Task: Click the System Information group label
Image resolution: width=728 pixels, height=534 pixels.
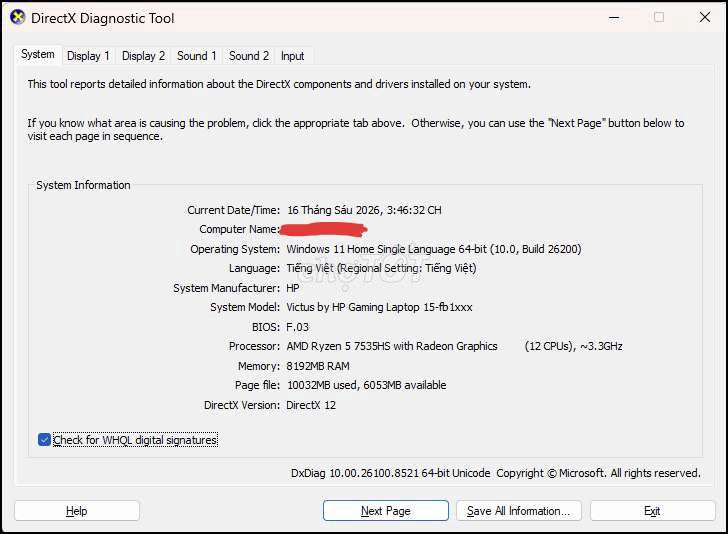Action: click(84, 185)
